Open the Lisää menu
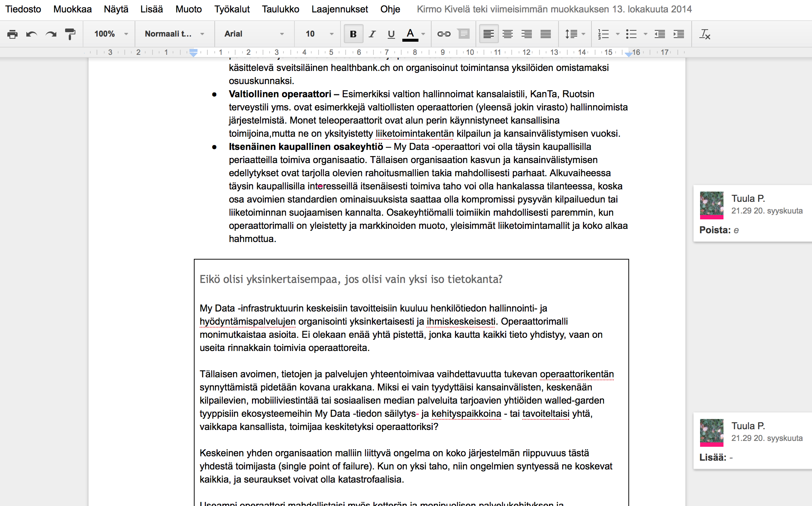 [151, 9]
